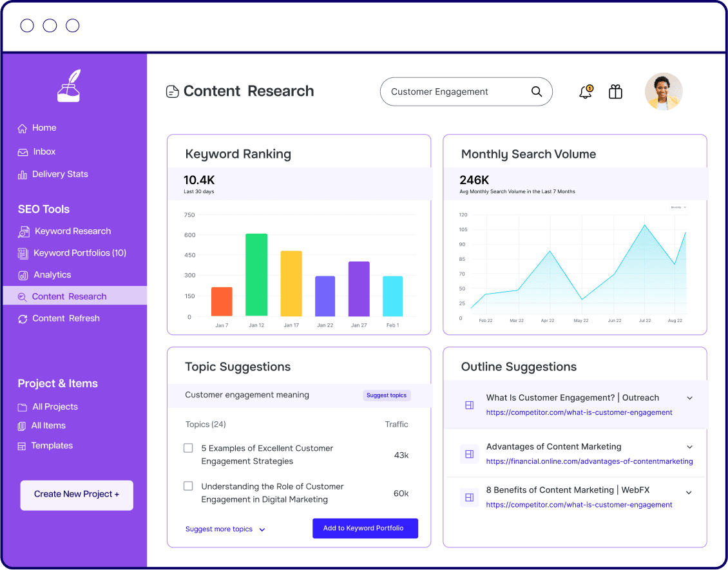Open the notifications bell icon
The height and width of the screenshot is (570, 728).
click(586, 92)
